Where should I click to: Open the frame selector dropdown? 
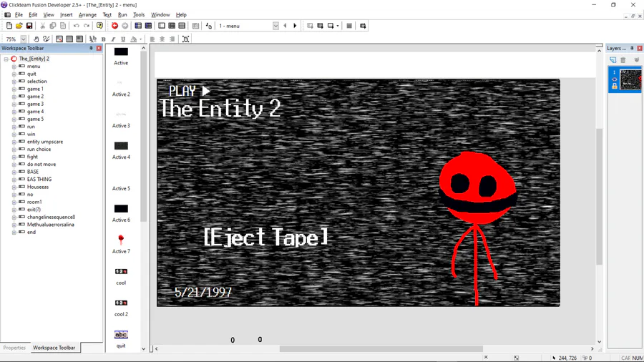tap(275, 26)
